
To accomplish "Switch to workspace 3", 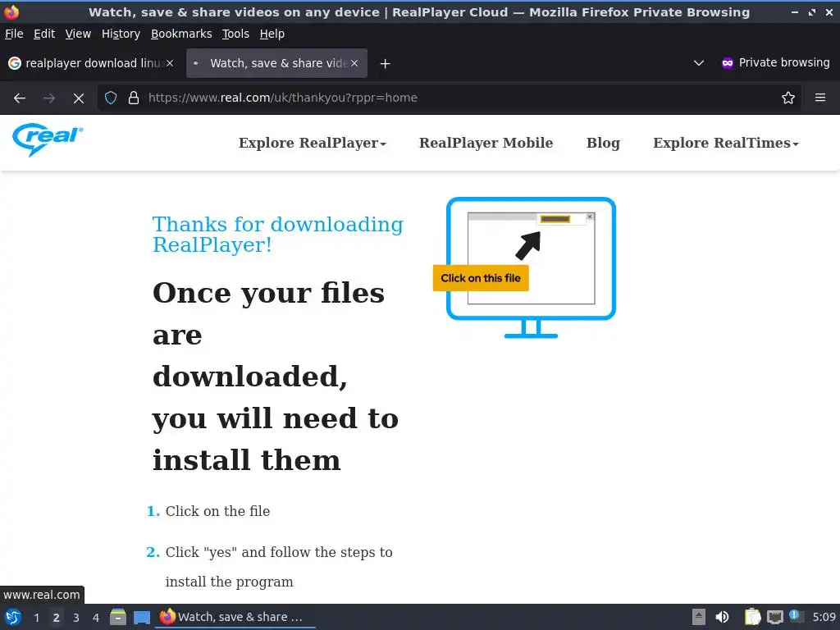I will click(x=76, y=618).
